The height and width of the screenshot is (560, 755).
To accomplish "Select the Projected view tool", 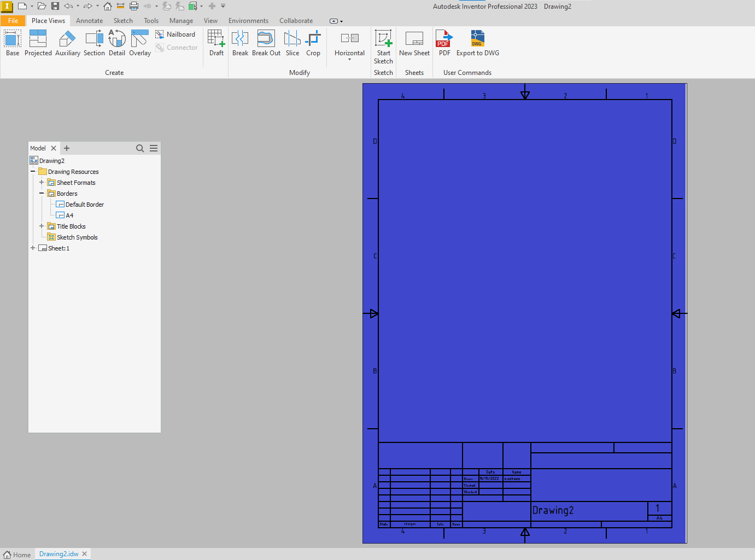I will pos(38,43).
